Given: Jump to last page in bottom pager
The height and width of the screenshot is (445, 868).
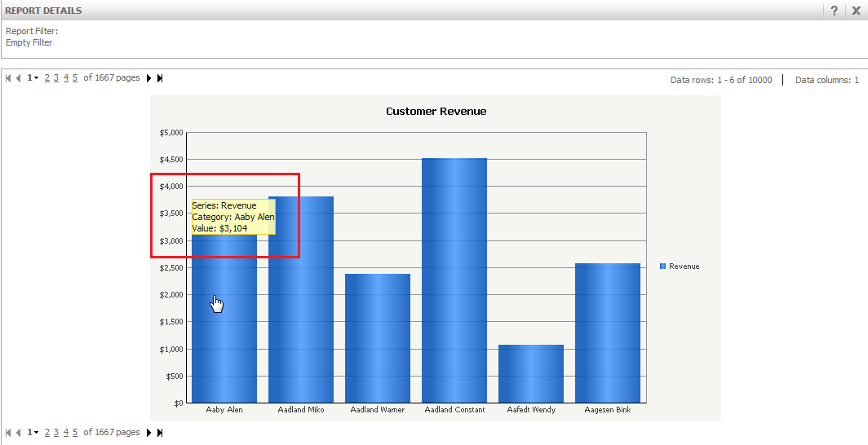Looking at the screenshot, I should click(160, 433).
